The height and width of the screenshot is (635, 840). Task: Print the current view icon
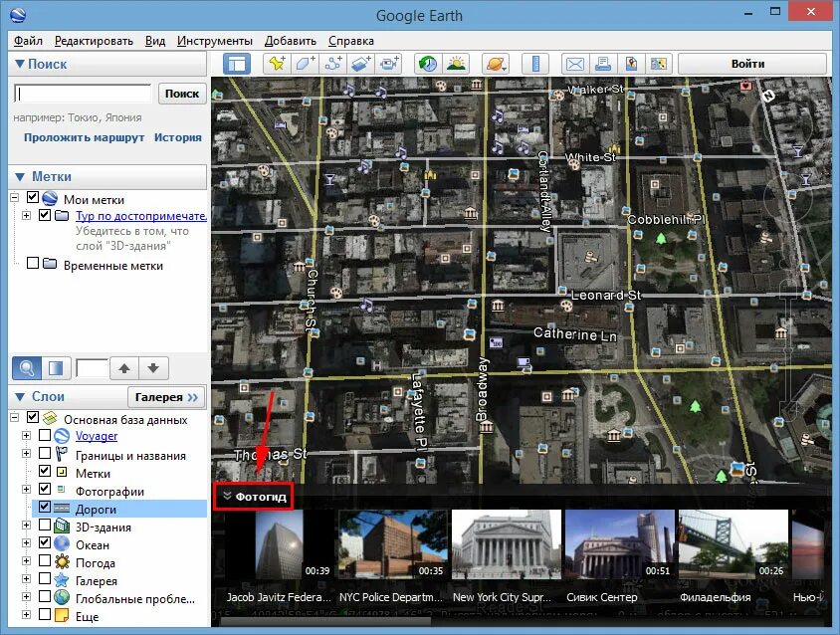(603, 64)
